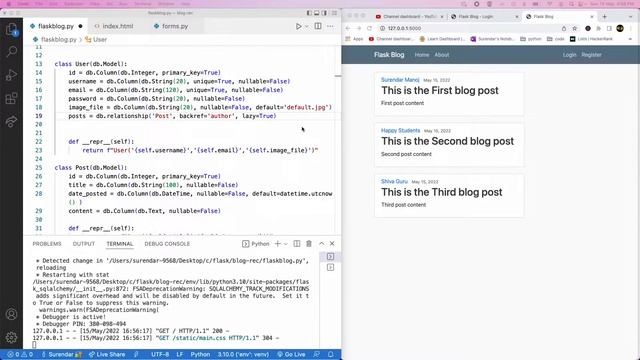Select the Python language mode in the status bar
The width and height of the screenshot is (640, 360).
[x=200, y=354]
